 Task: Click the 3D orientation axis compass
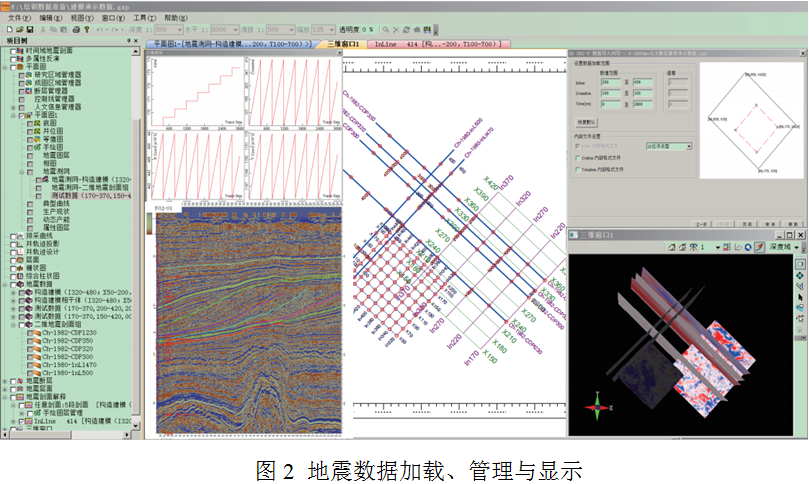click(x=598, y=407)
